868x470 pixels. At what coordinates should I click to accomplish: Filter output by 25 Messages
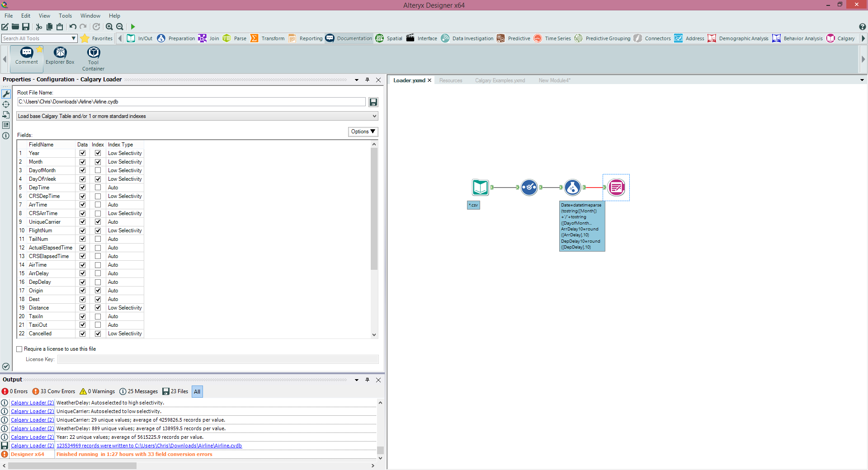click(x=139, y=391)
